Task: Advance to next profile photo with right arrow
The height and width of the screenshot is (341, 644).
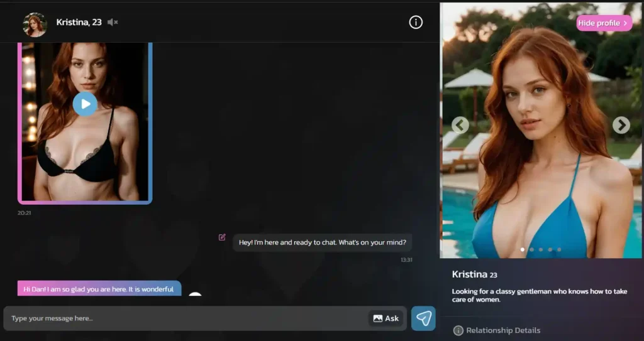Action: point(621,125)
